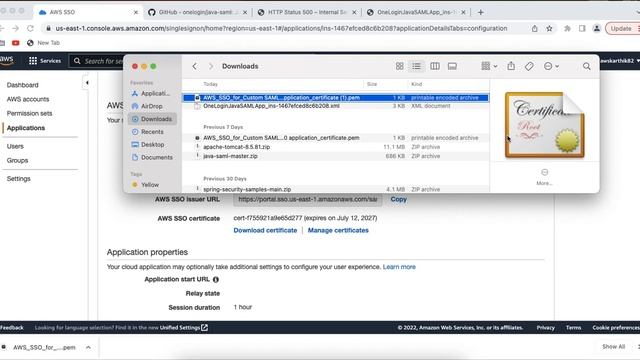The width and height of the screenshot is (640, 360).
Task: Select Applications in Finder sidebar
Action: [x=152, y=93]
